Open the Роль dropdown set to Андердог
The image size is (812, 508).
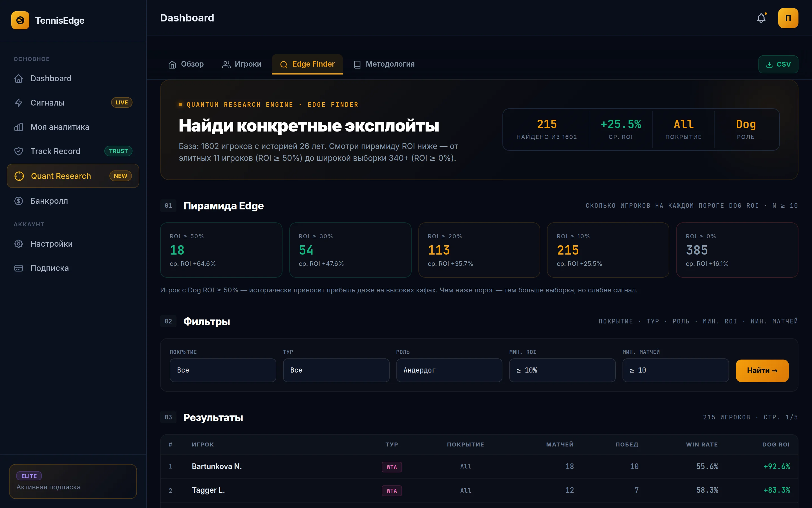coord(449,370)
